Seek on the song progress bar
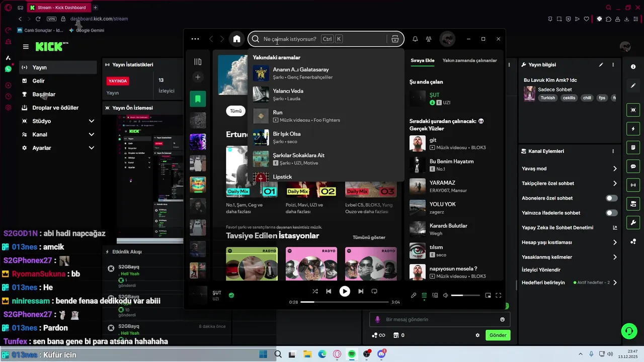644x362 pixels. tap(345, 302)
